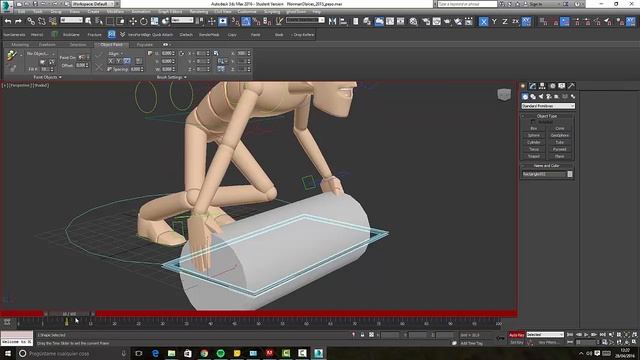Toggle the Auto Key button
Screen dimensions: 640x360
517,335
